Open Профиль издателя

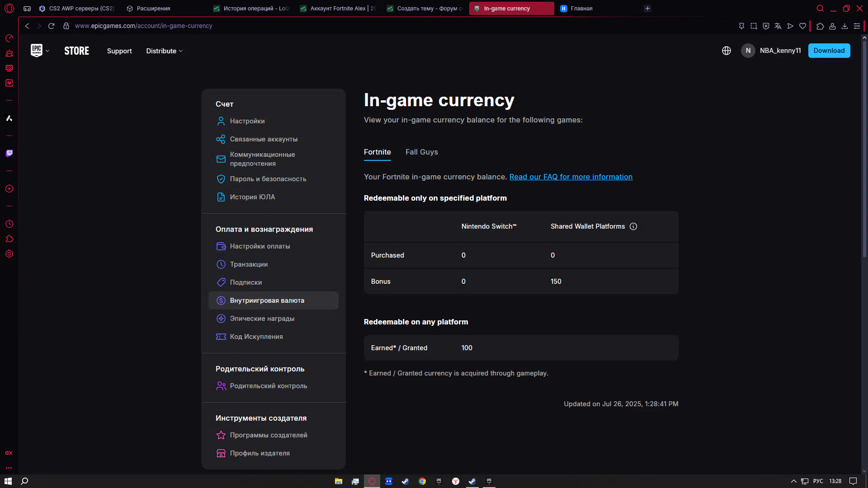coord(273,453)
